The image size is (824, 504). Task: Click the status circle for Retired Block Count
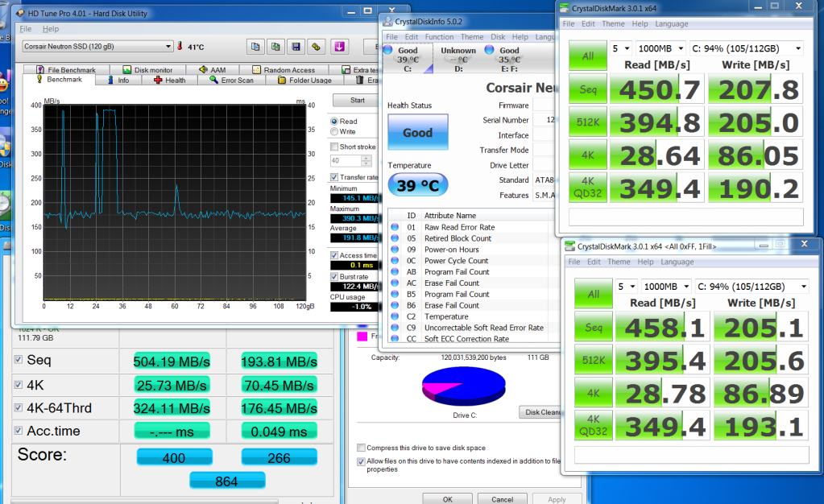tap(395, 238)
